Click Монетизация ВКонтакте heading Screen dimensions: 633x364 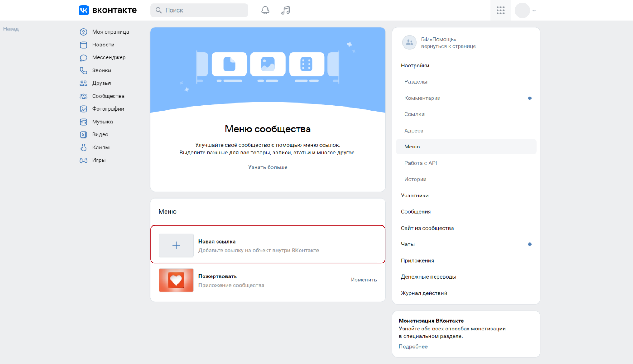[431, 321]
